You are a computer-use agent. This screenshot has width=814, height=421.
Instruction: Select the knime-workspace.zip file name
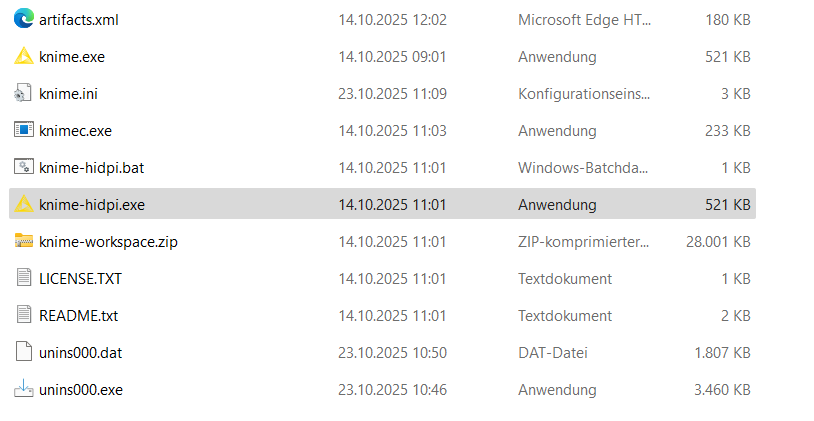click(x=108, y=241)
